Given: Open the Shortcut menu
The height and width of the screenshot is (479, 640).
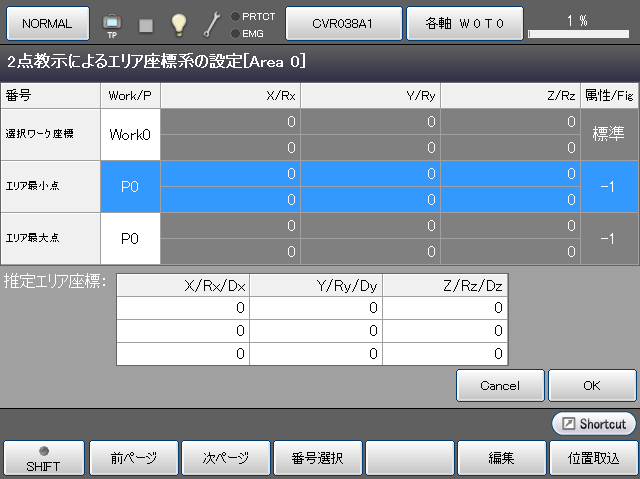Looking at the screenshot, I should (593, 424).
